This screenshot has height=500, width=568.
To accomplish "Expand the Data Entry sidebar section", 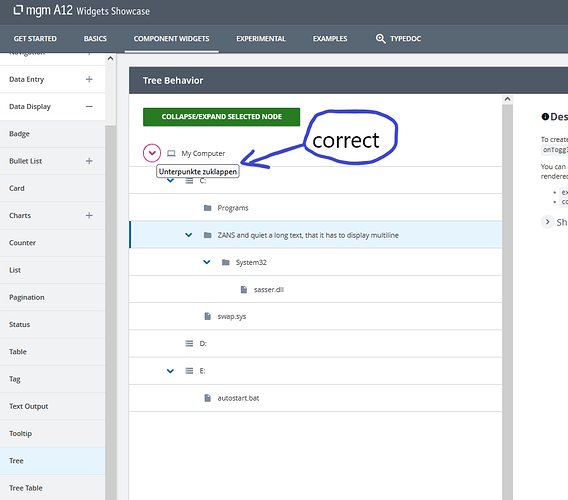I will (x=89, y=79).
